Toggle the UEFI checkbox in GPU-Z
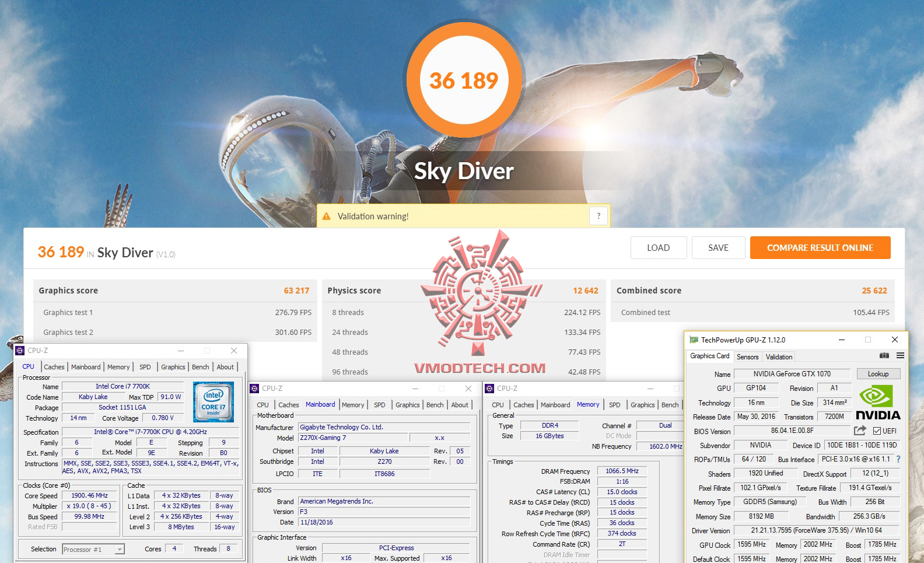This screenshot has width=924, height=563. tap(877, 431)
